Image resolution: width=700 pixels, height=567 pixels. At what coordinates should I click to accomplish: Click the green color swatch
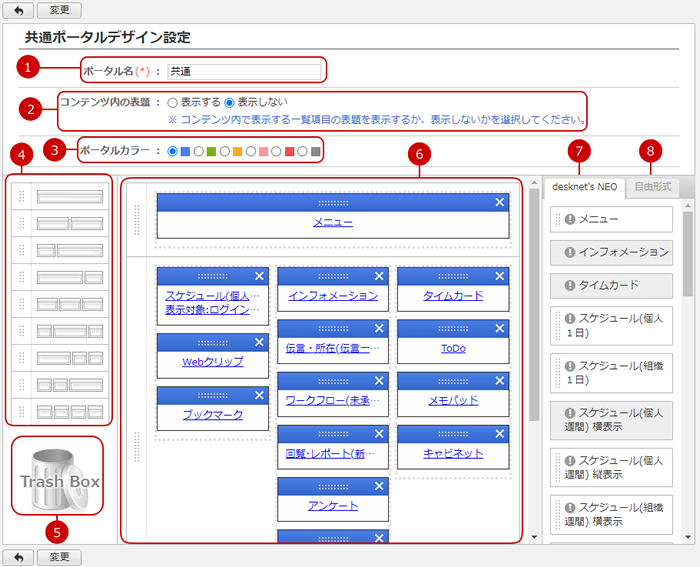click(211, 152)
